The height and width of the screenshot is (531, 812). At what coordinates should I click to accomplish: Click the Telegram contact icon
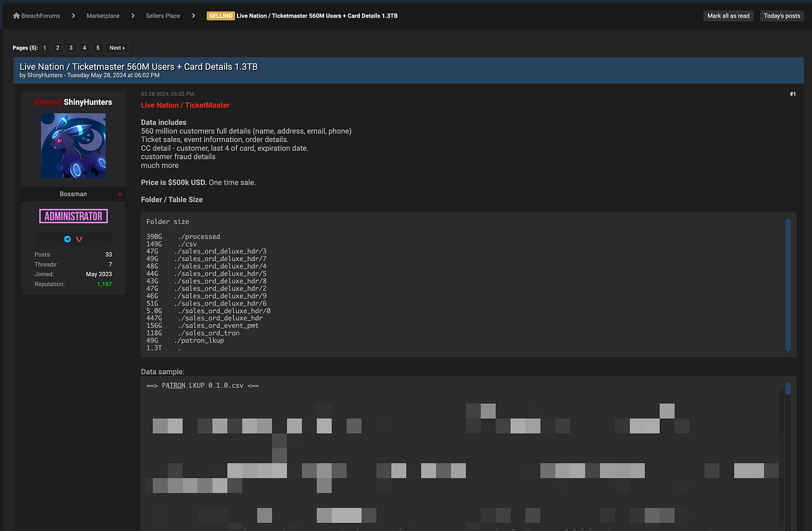coord(68,239)
